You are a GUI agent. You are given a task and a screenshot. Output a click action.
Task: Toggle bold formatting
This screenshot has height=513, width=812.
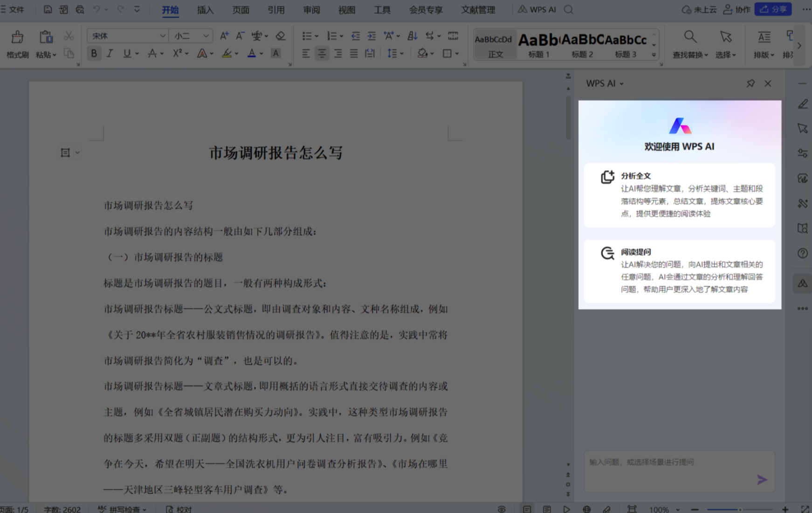(x=94, y=53)
